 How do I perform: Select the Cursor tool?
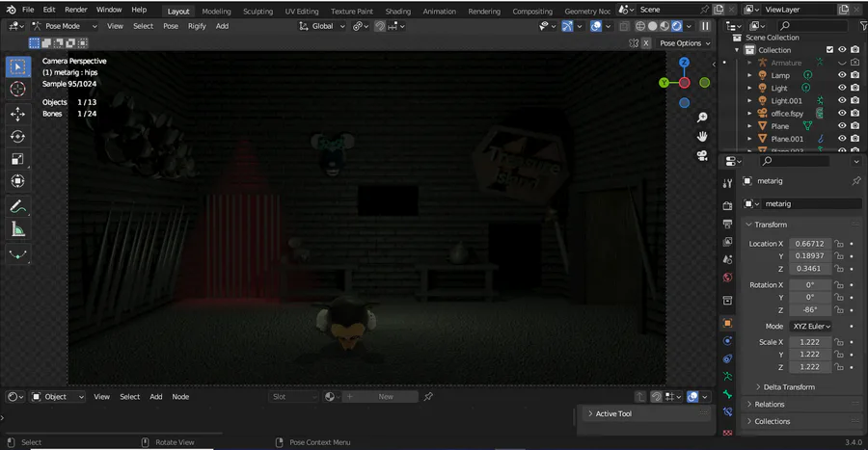[17, 89]
